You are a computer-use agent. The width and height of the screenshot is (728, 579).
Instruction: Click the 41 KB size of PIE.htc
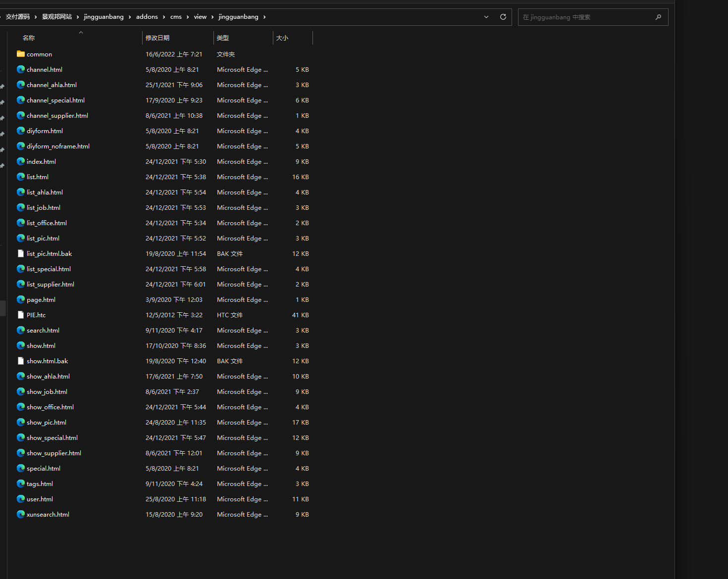300,315
